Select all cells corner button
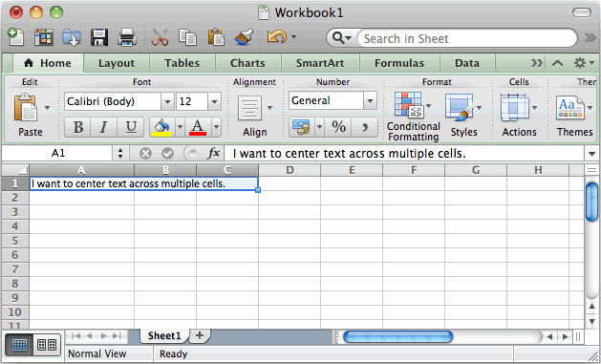This screenshot has height=364, width=601. coord(15,170)
